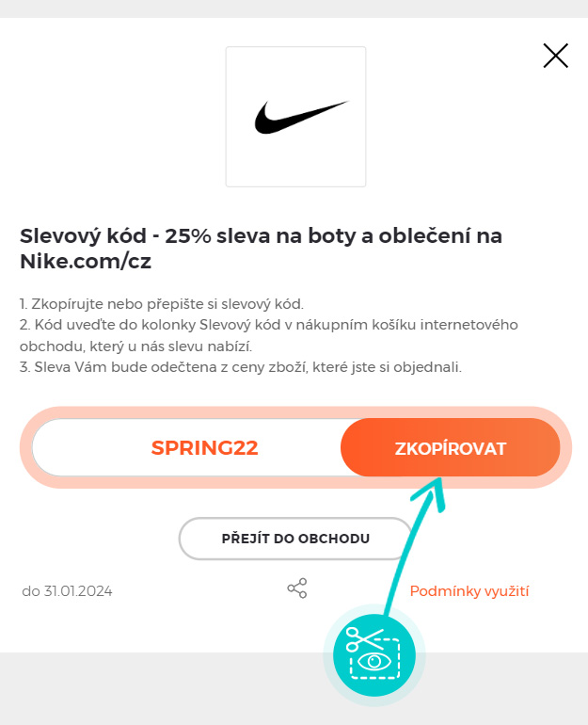Click instruction step 2 about Kód uveďte
Screen dimensions: 588x725
point(269,325)
